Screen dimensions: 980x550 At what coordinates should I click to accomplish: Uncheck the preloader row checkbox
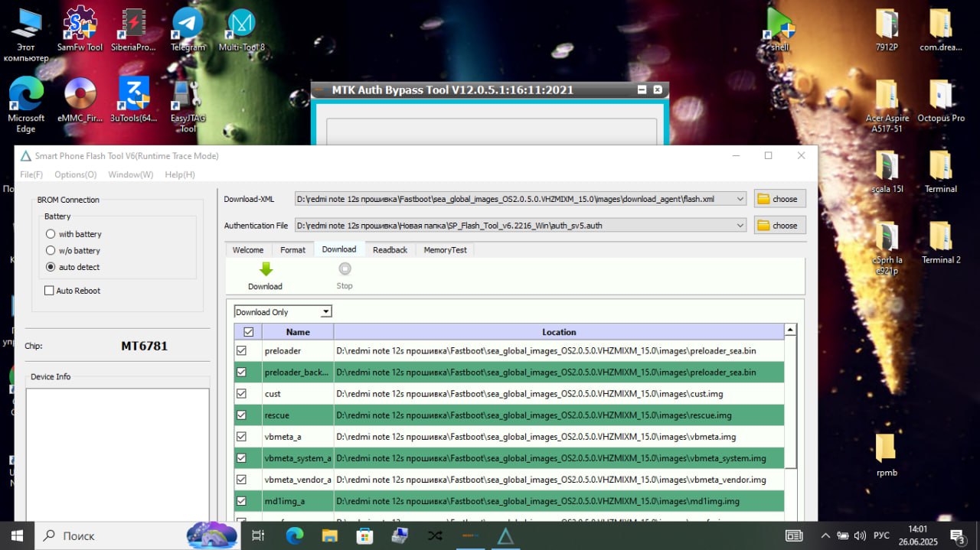242,351
